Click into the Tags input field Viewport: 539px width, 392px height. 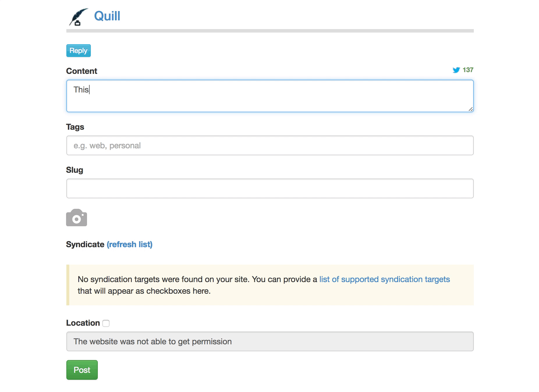point(270,145)
